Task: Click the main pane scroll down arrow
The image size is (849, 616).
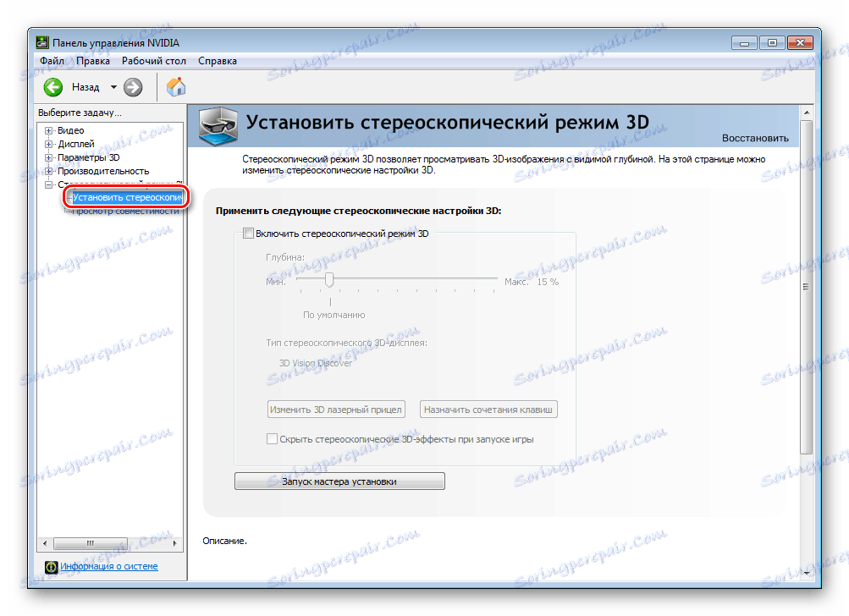Action: click(x=806, y=573)
